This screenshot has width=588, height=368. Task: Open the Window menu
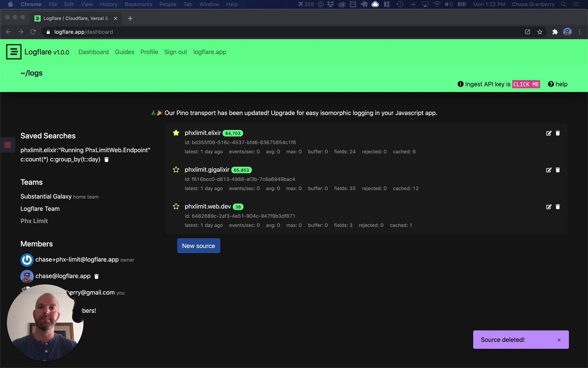click(x=209, y=4)
